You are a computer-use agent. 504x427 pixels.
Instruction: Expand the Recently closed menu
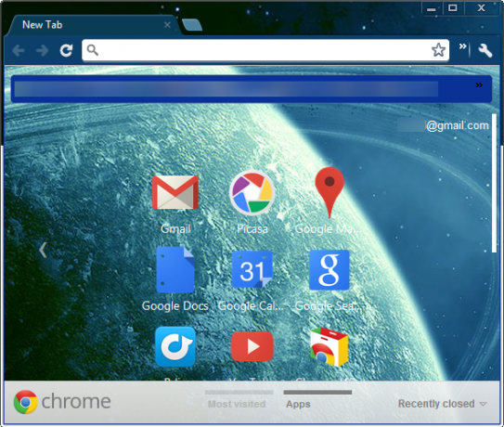click(443, 404)
